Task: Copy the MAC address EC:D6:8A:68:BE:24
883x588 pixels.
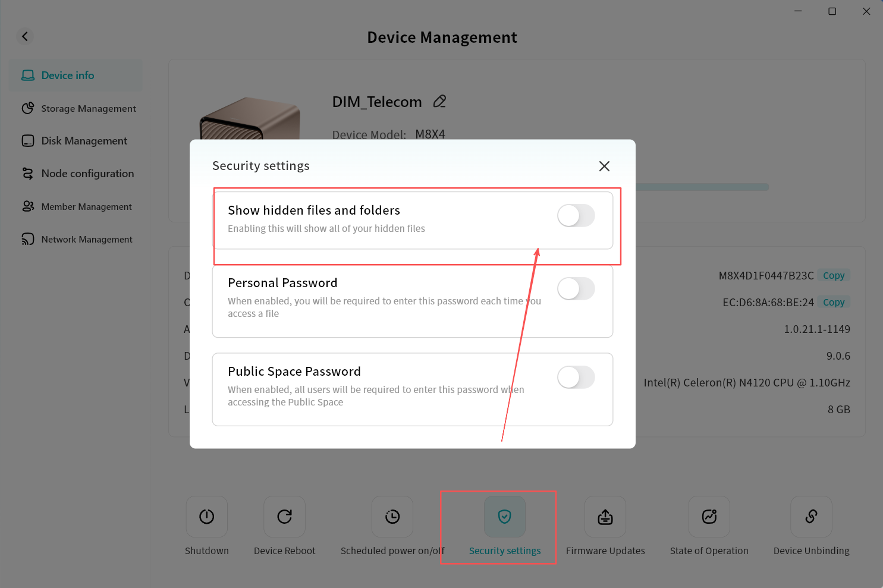Action: coord(834,303)
